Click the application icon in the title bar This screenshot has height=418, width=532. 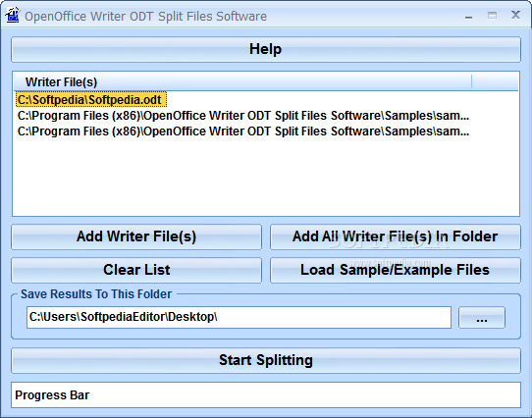tap(13, 16)
